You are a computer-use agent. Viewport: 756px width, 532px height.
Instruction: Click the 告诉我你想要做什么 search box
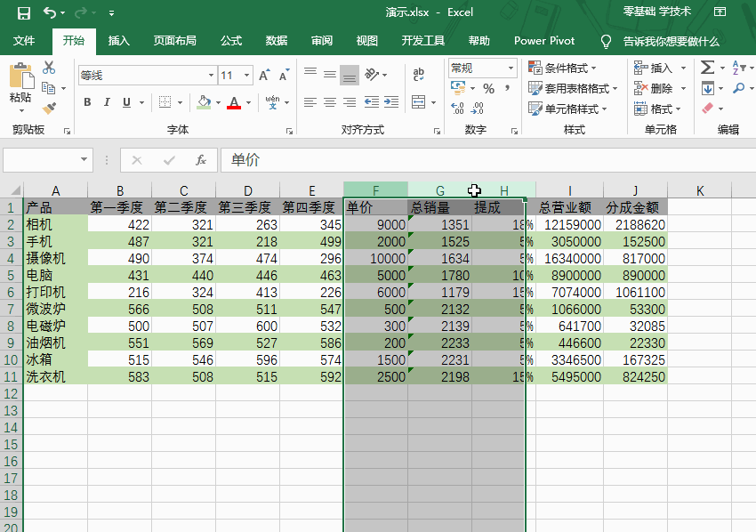coord(672,42)
